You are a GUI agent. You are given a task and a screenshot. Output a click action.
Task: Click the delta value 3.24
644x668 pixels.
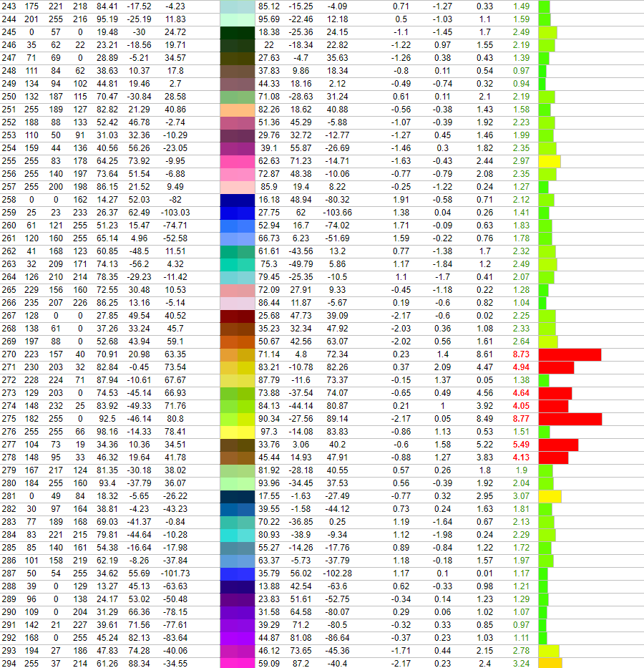(521, 664)
